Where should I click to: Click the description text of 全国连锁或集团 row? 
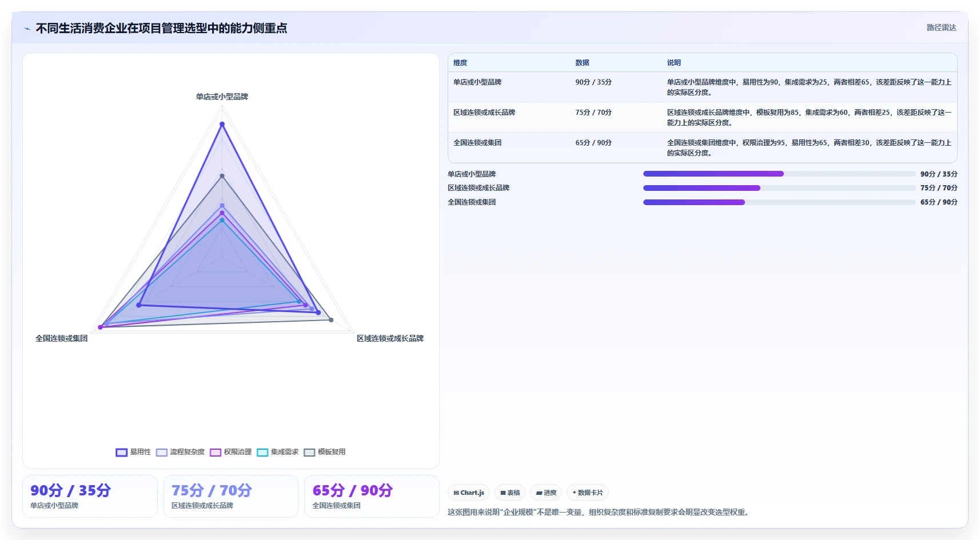coord(809,147)
